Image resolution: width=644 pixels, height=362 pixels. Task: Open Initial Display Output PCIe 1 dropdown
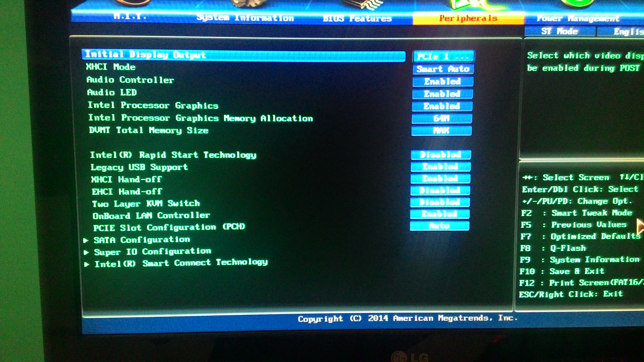coord(443,56)
